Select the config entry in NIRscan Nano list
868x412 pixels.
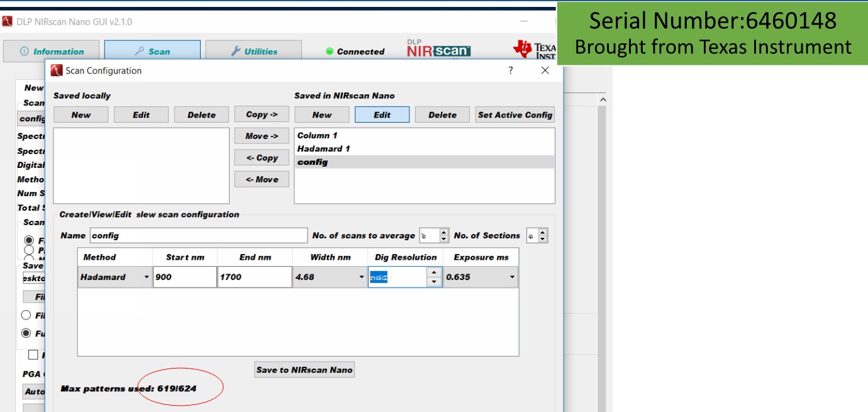point(425,162)
